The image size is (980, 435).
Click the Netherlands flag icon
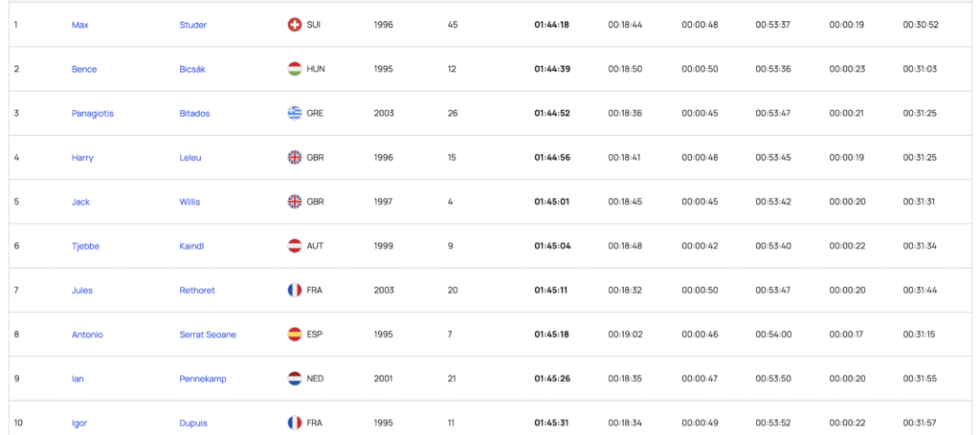pyautogui.click(x=295, y=379)
